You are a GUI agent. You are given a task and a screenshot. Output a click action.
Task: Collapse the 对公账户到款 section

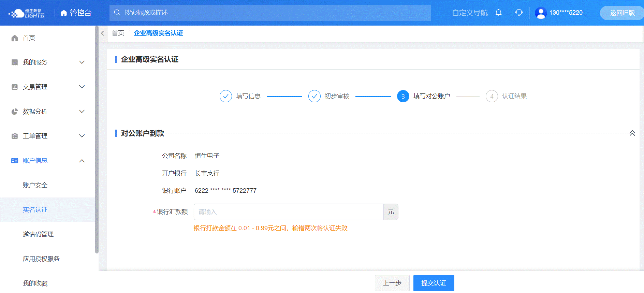632,133
